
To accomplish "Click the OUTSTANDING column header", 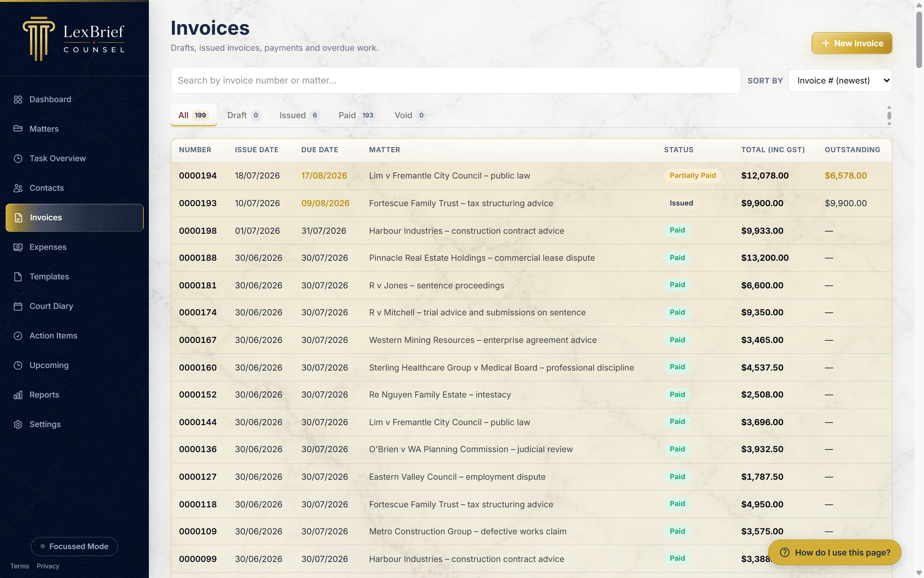I will (852, 150).
